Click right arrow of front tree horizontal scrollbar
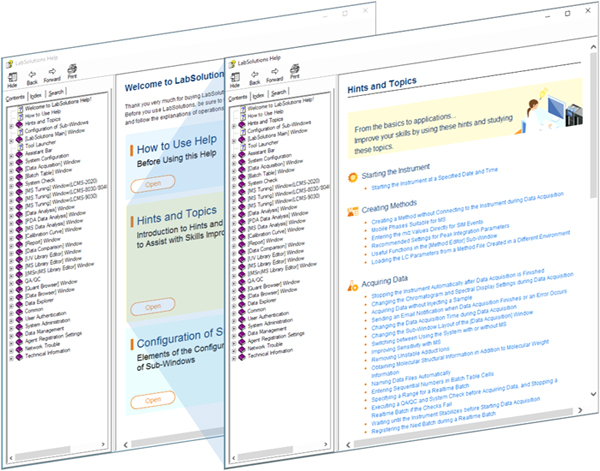This screenshot has height=471, width=600. (x=326, y=445)
